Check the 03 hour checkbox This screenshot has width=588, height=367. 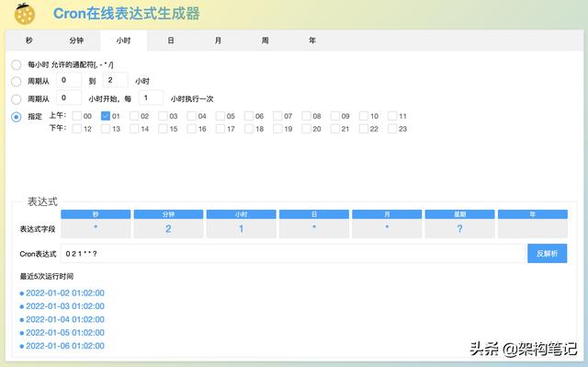click(x=163, y=116)
